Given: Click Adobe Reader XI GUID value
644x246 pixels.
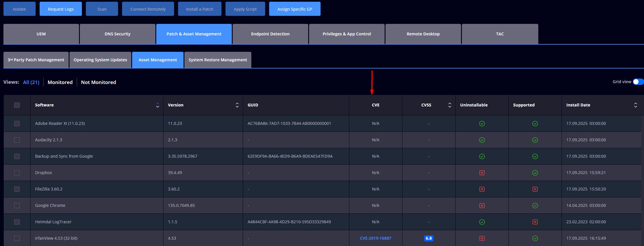Looking at the screenshot, I should tap(289, 123).
